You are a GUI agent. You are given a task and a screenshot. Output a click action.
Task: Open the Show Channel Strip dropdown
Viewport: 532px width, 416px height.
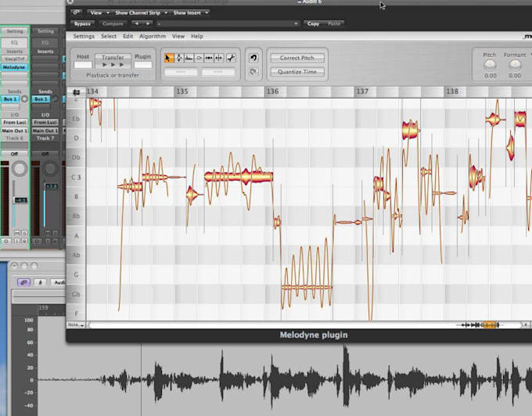tap(139, 13)
